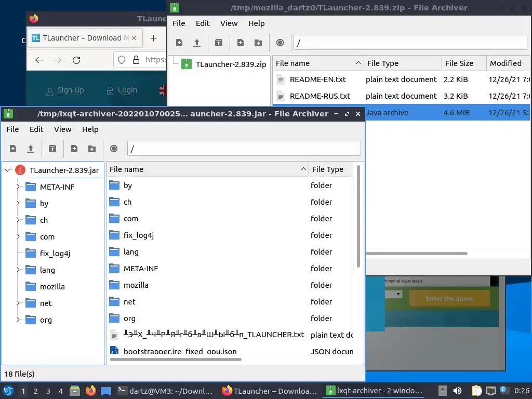532x399 pixels.
Task: Sort by File name column in the jar window
Action: [207, 169]
